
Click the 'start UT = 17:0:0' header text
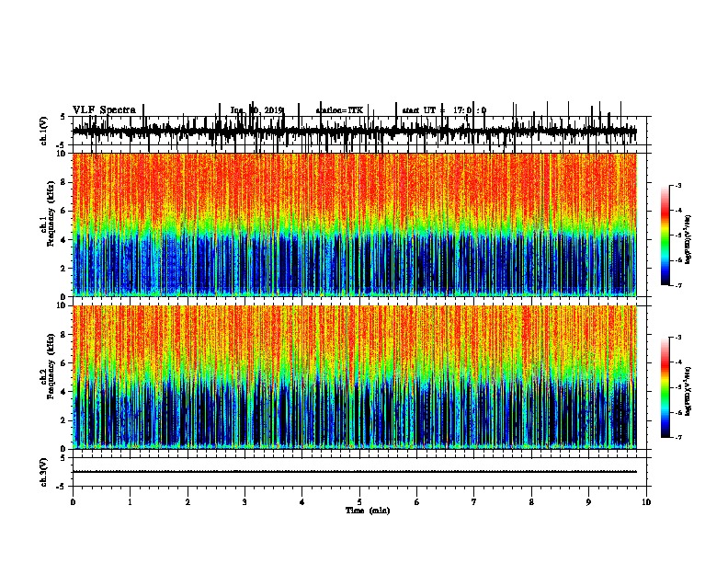click(444, 110)
